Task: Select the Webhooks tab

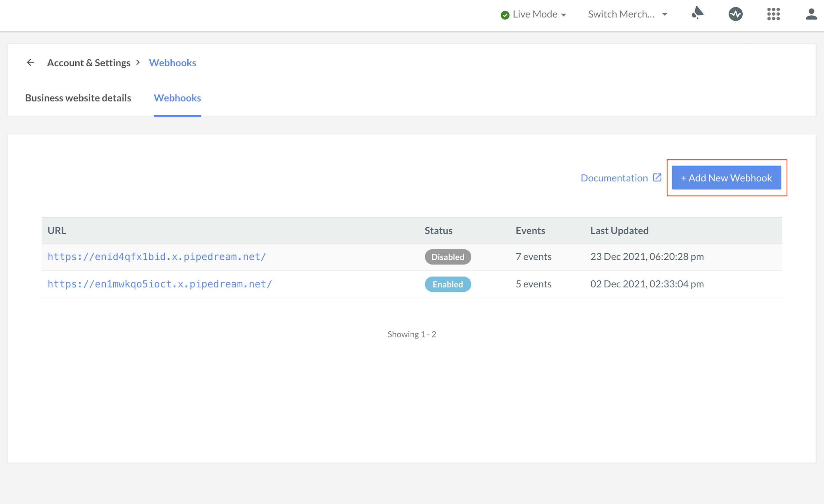Action: coord(177,98)
